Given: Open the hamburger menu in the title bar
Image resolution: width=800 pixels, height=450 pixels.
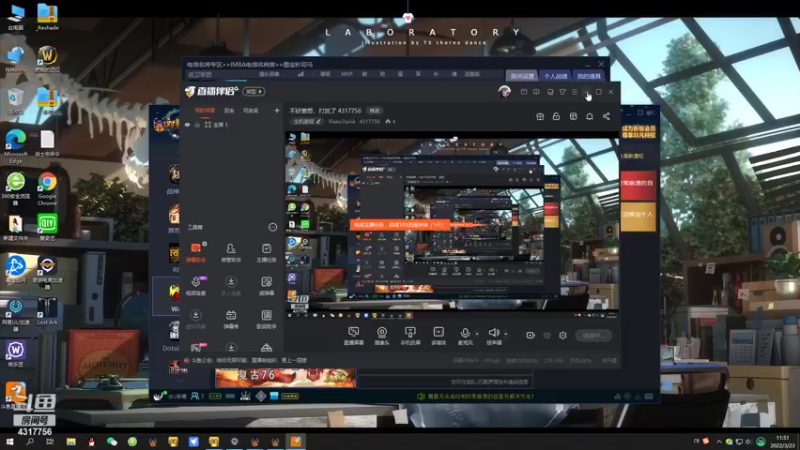Looking at the screenshot, I should (574, 92).
